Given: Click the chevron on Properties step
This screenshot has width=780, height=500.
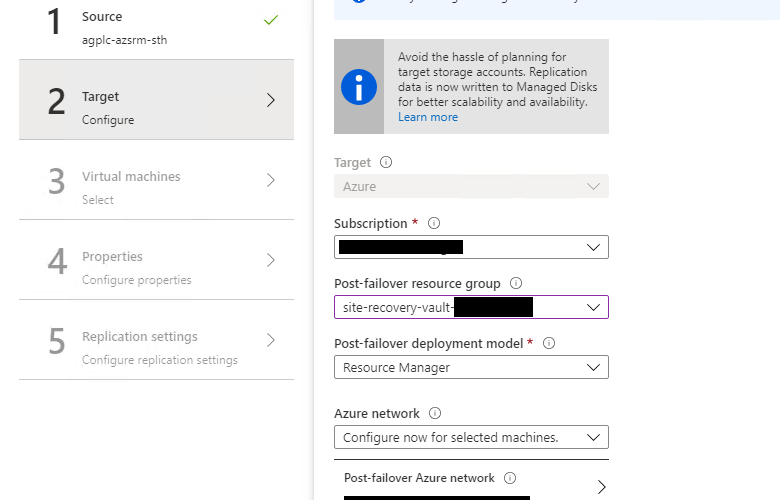Looking at the screenshot, I should tap(271, 260).
